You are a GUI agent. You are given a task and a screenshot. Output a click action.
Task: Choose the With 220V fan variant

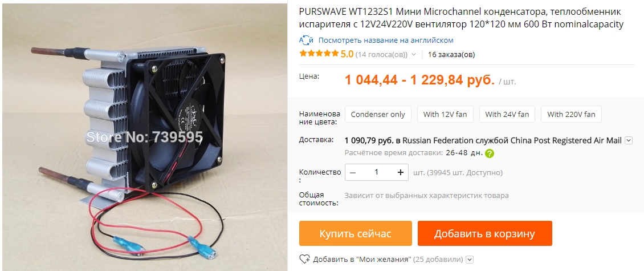[x=571, y=114]
